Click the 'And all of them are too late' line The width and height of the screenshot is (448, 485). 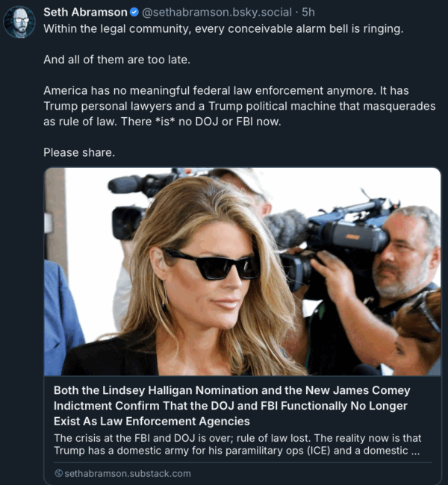[116, 60]
